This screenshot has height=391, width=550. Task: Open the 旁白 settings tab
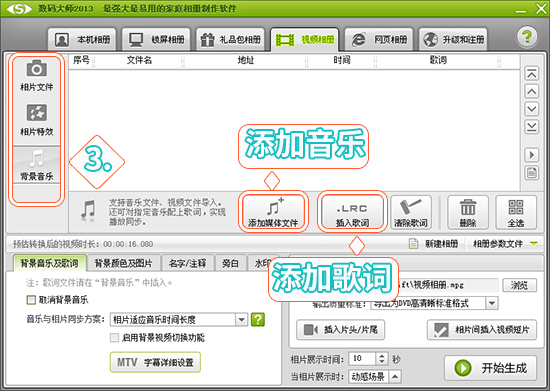230,263
